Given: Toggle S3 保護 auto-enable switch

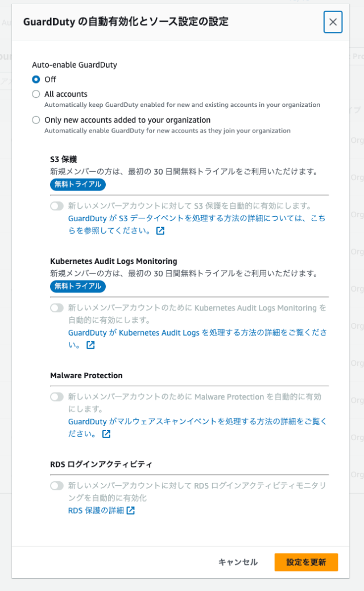Looking at the screenshot, I should 57,206.
